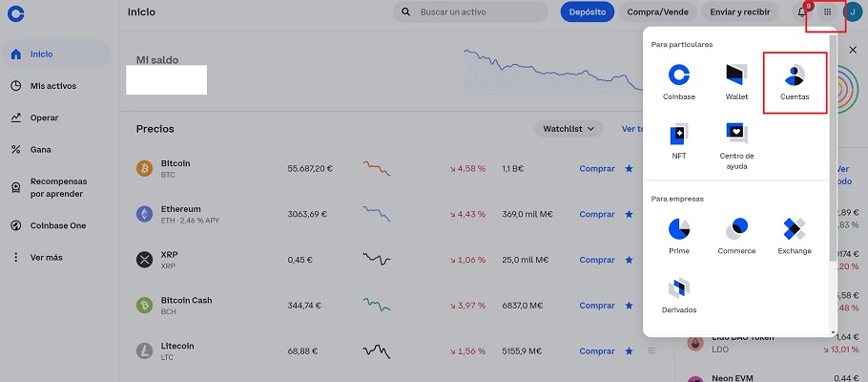
Task: Click the Depósito button
Action: coord(587,12)
